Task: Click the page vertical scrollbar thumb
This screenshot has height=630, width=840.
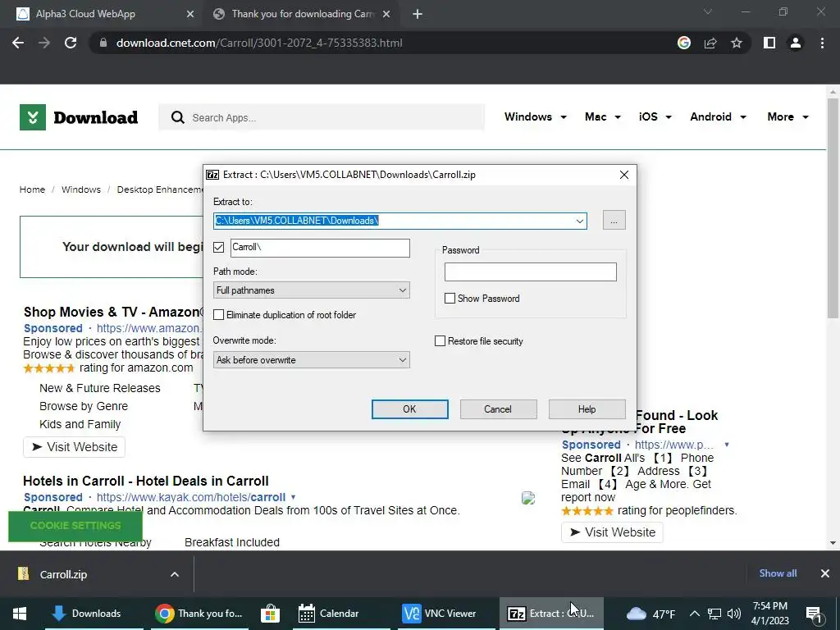Action: [833, 209]
